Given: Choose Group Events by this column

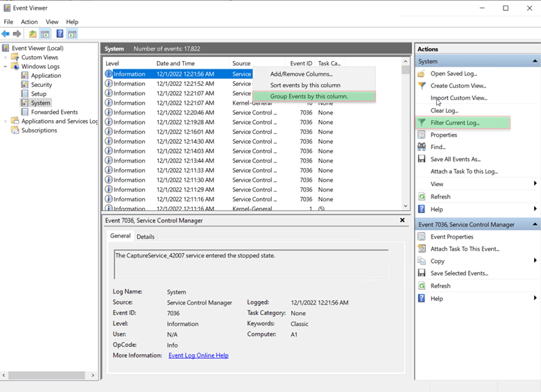Looking at the screenshot, I should [314, 96].
